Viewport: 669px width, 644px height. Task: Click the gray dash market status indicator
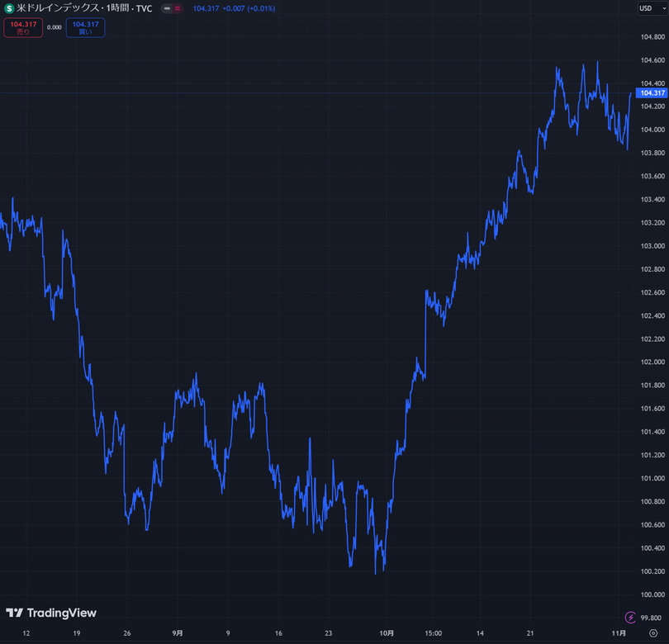[166, 8]
